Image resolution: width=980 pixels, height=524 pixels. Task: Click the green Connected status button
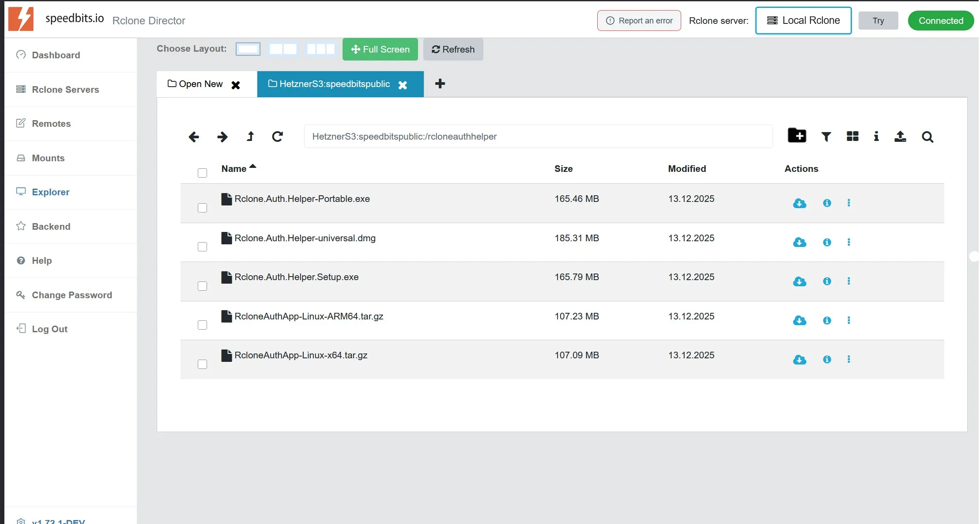[x=941, y=20]
